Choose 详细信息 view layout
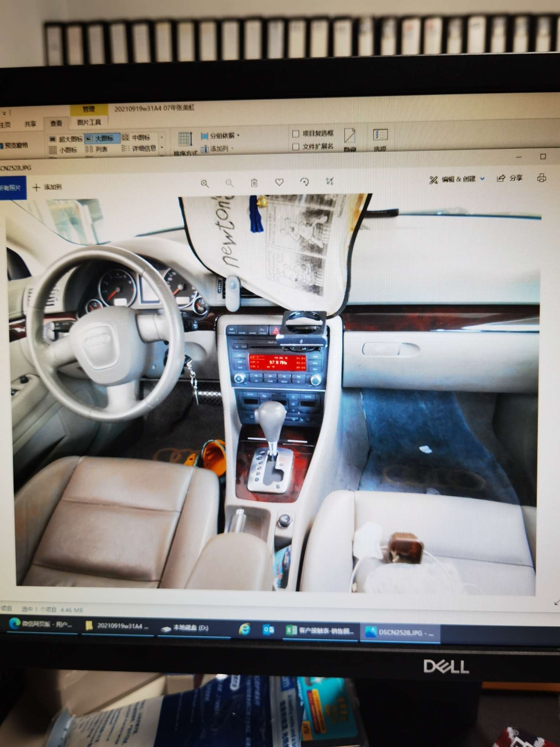 pos(140,148)
